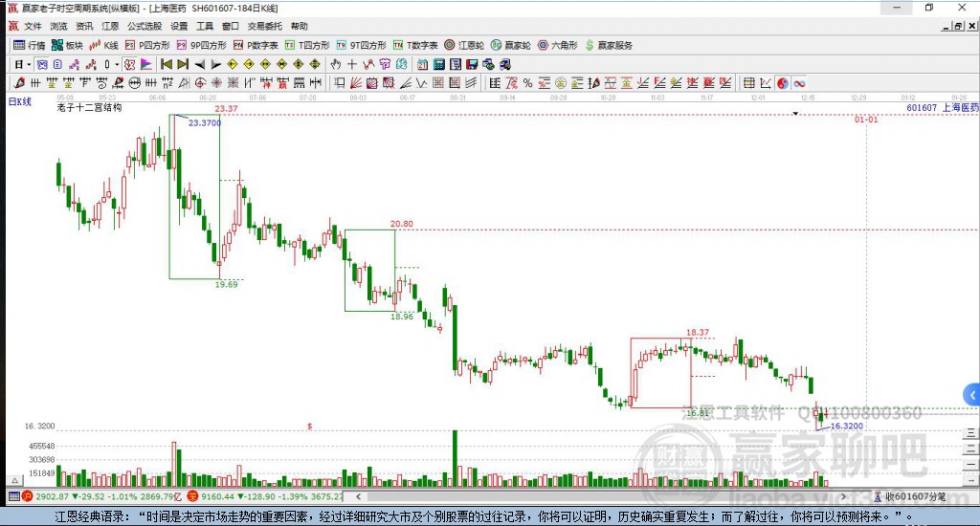
Task: Click the 日K线 label
Action: pos(19,101)
